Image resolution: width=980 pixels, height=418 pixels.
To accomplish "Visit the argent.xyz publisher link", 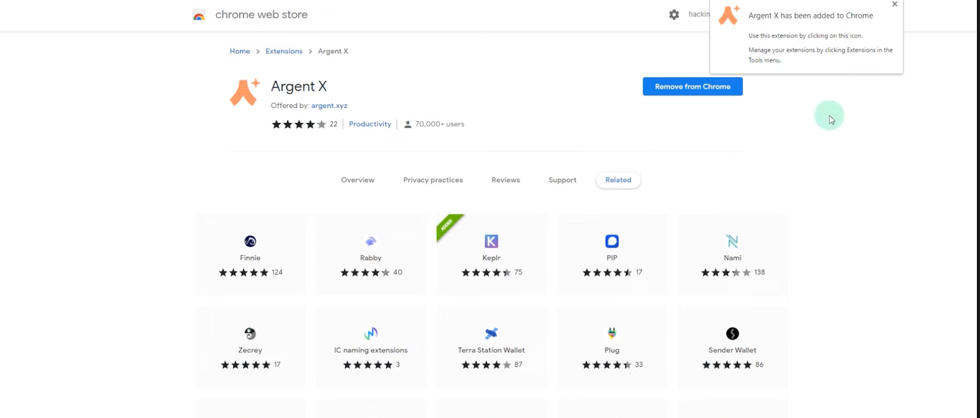I will coord(329,106).
